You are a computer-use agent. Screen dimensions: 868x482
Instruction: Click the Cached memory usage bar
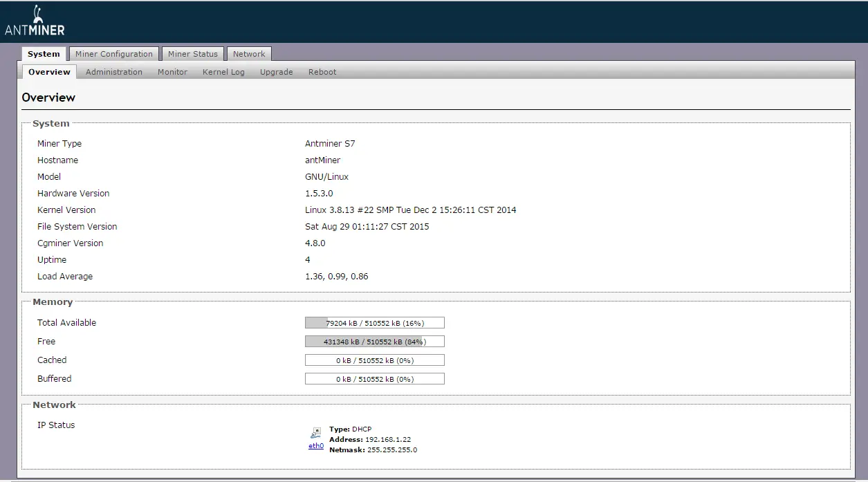(x=375, y=360)
